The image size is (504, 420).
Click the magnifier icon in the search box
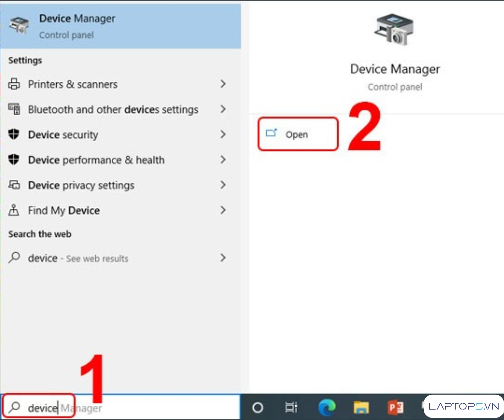[15, 407]
